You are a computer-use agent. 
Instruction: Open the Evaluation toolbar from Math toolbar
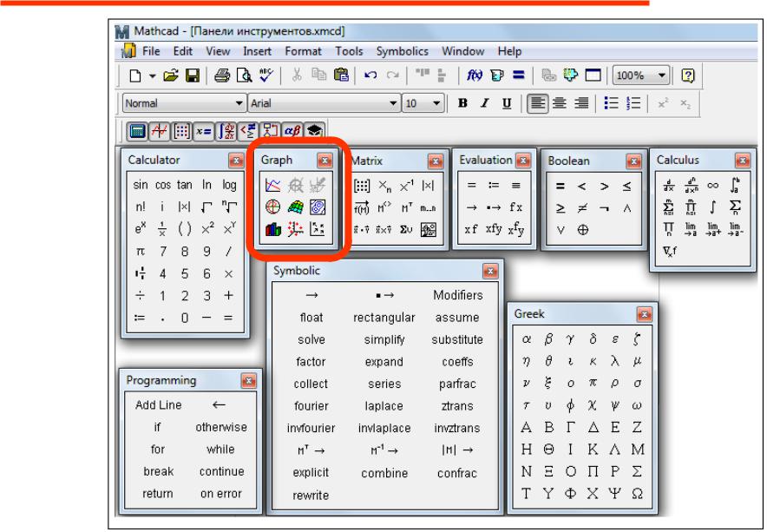pyautogui.click(x=204, y=131)
